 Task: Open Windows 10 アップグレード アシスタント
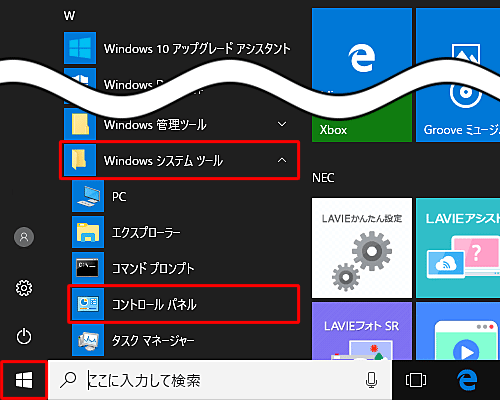(x=180, y=48)
